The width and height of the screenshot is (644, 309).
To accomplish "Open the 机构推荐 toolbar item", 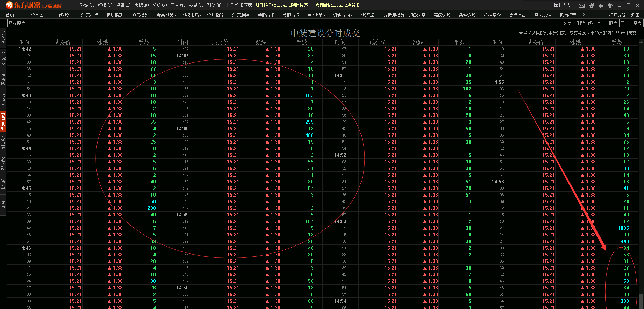I will (568, 15).
